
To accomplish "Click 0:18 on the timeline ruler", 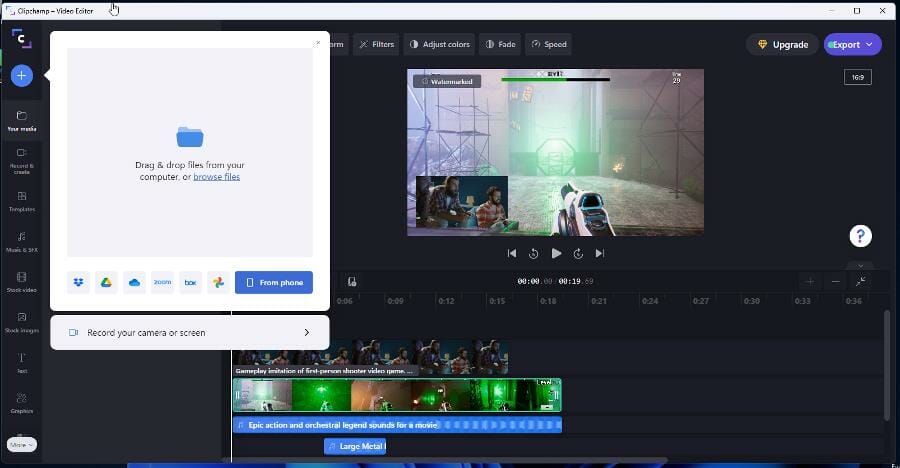I will click(x=548, y=301).
